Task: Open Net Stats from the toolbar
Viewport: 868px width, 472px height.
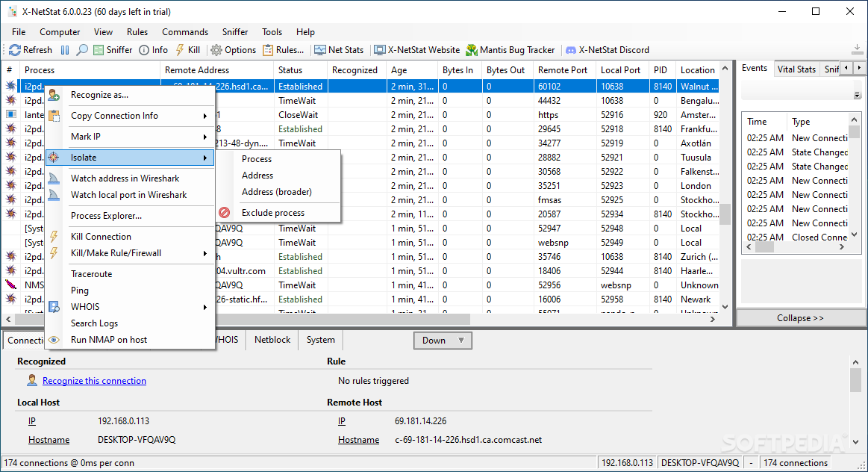Action: [x=339, y=50]
